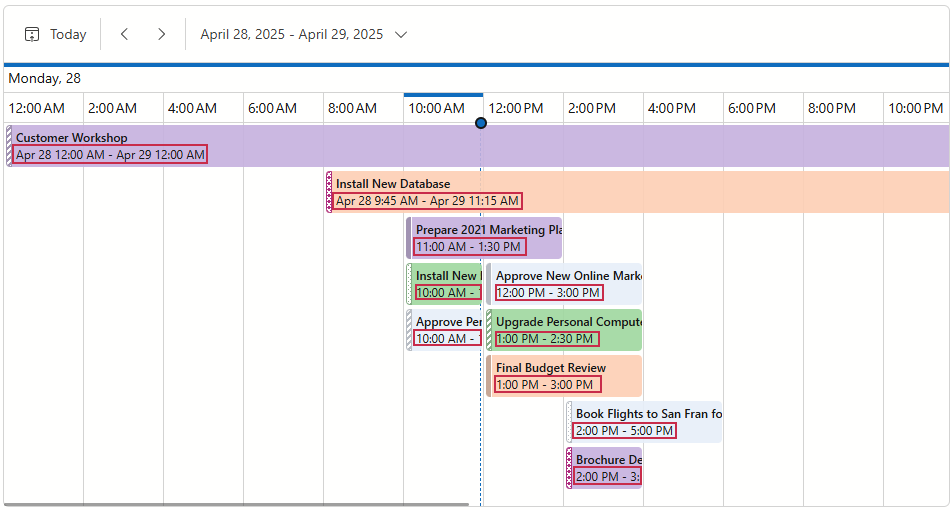Viewport: 950px width, 510px height.
Task: Open the Approve Per appointment at 10:00 AM
Action: 444,330
